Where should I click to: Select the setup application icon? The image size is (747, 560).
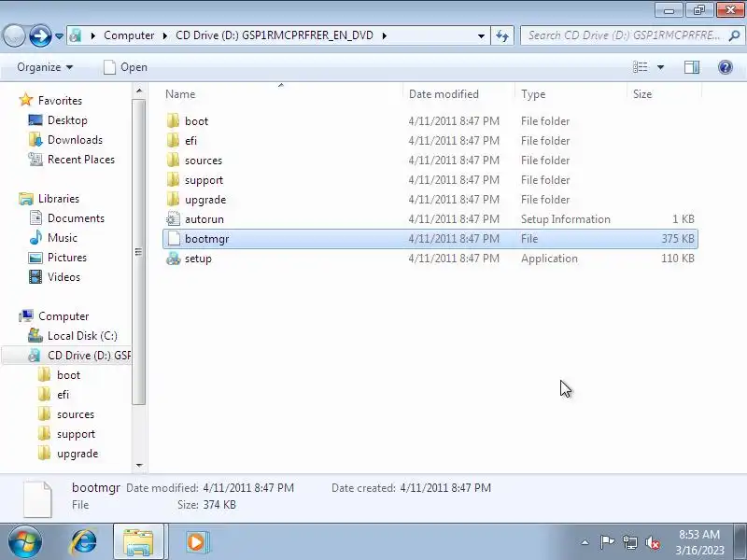[174, 259]
